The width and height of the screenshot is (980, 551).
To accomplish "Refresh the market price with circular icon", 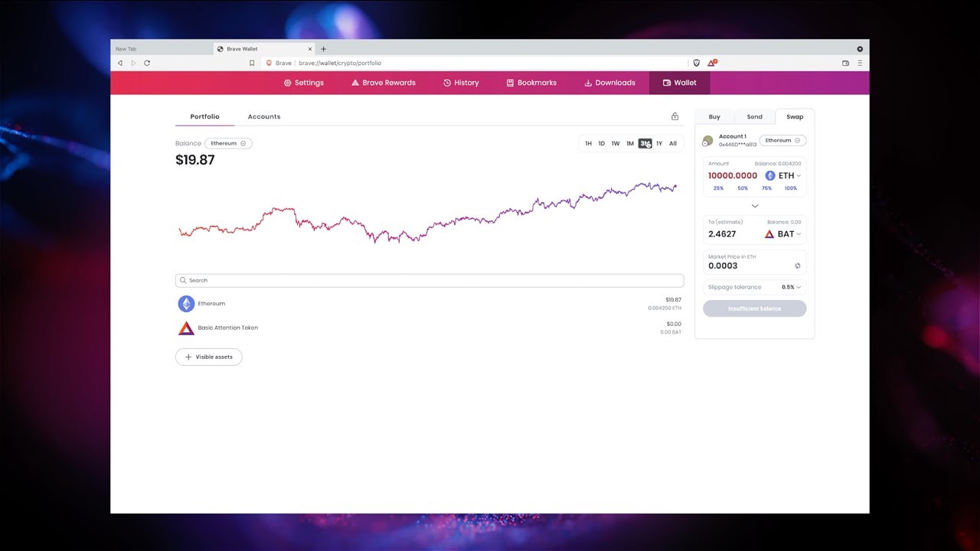I will point(797,266).
